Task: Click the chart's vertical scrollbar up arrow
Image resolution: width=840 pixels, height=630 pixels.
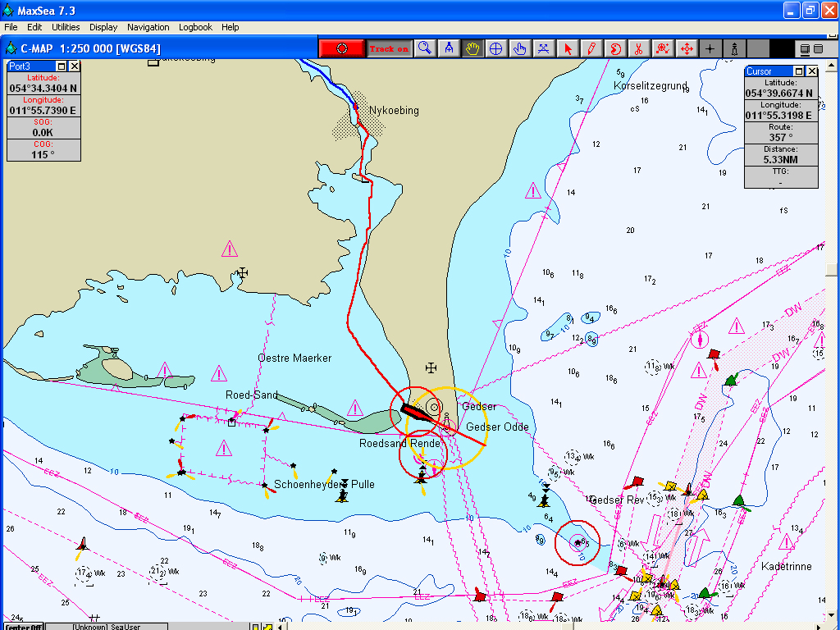Action: pos(832,66)
